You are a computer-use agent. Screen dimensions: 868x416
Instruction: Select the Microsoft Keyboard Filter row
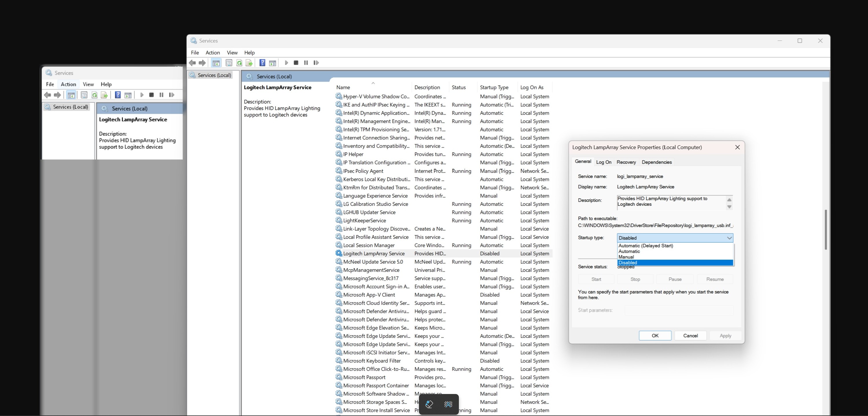tap(444, 361)
